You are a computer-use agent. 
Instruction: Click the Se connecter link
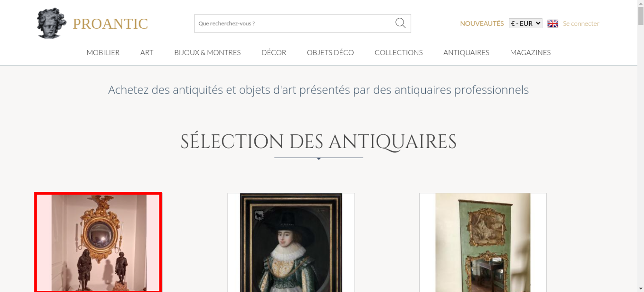coord(581,23)
